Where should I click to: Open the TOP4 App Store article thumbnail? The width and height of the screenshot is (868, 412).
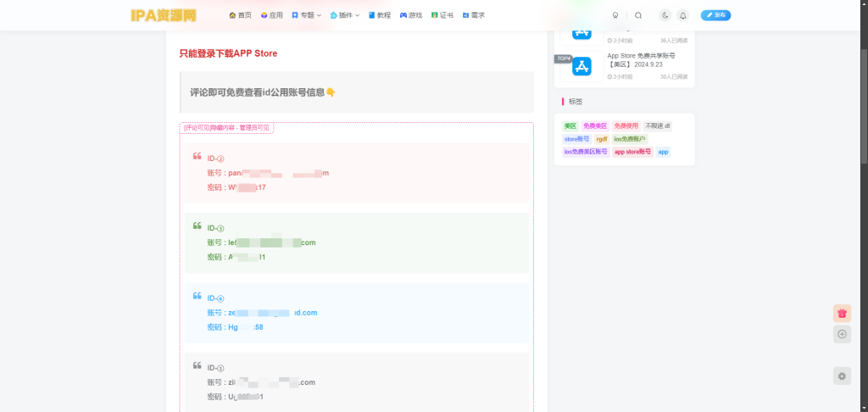[581, 66]
